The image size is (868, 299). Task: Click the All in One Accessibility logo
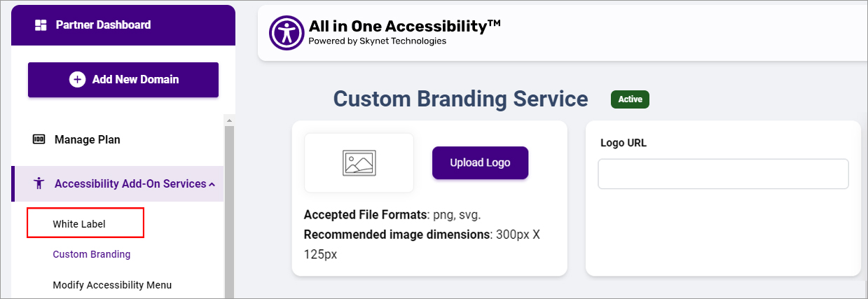coord(286,33)
